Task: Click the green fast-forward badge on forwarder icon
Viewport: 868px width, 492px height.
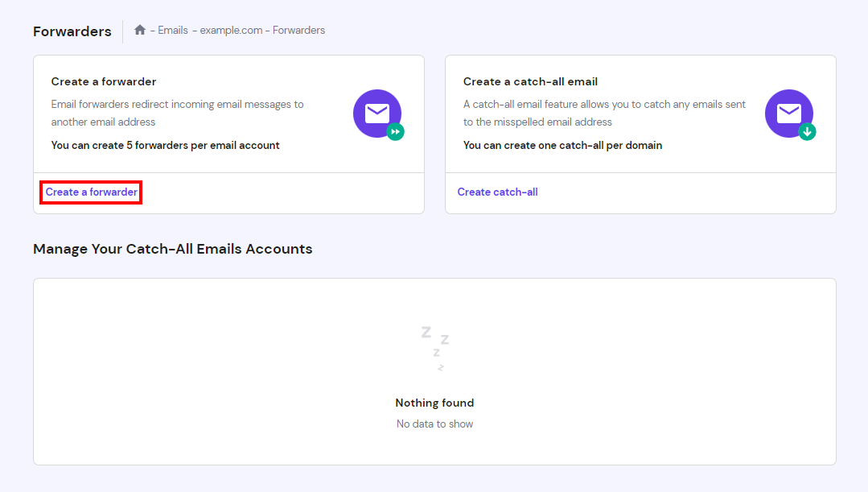Action: tap(394, 132)
